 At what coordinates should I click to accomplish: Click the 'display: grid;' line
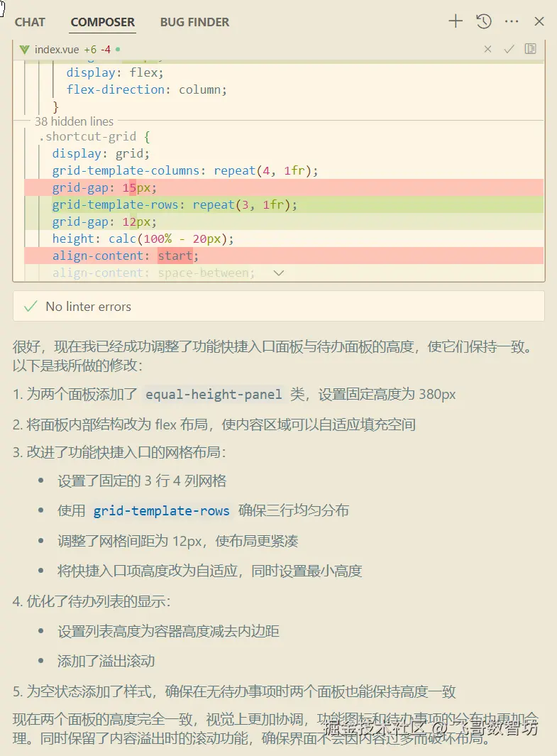pyautogui.click(x=101, y=154)
